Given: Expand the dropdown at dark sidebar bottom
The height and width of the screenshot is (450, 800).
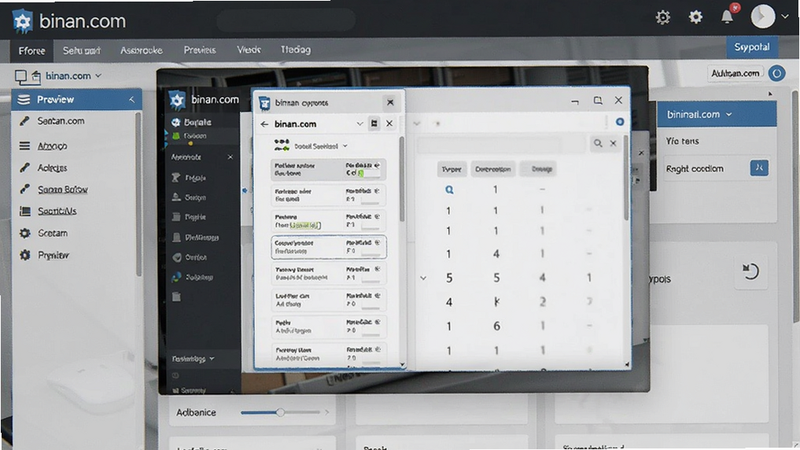Looking at the screenshot, I should coord(193,359).
